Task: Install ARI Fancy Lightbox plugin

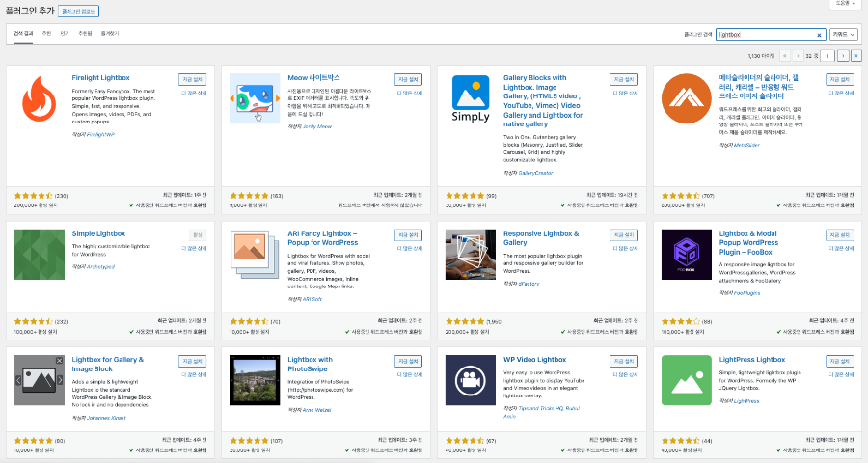Action: (409, 235)
